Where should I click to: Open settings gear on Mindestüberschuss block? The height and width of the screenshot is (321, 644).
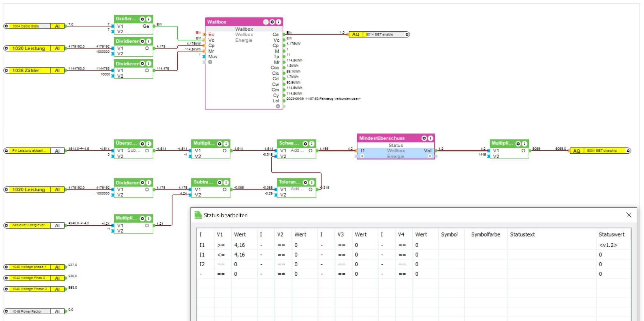pyautogui.click(x=424, y=138)
